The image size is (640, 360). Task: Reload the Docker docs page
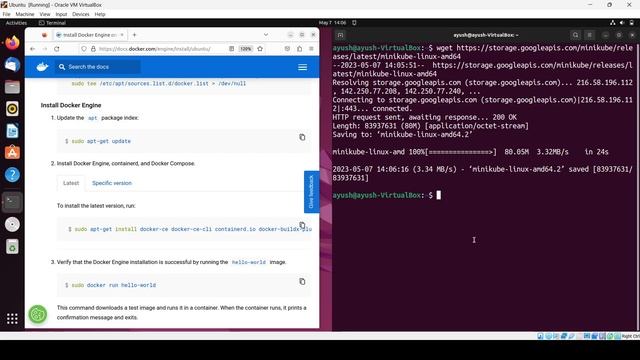[57, 49]
